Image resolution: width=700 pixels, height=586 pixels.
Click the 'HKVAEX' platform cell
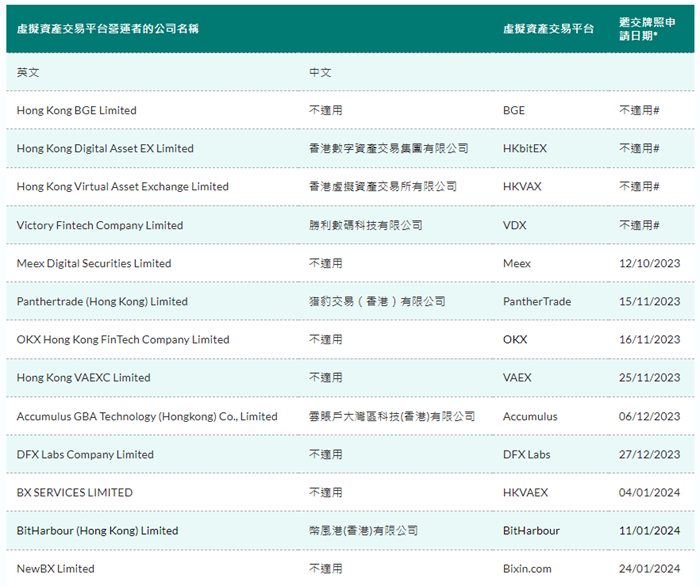coord(525,492)
